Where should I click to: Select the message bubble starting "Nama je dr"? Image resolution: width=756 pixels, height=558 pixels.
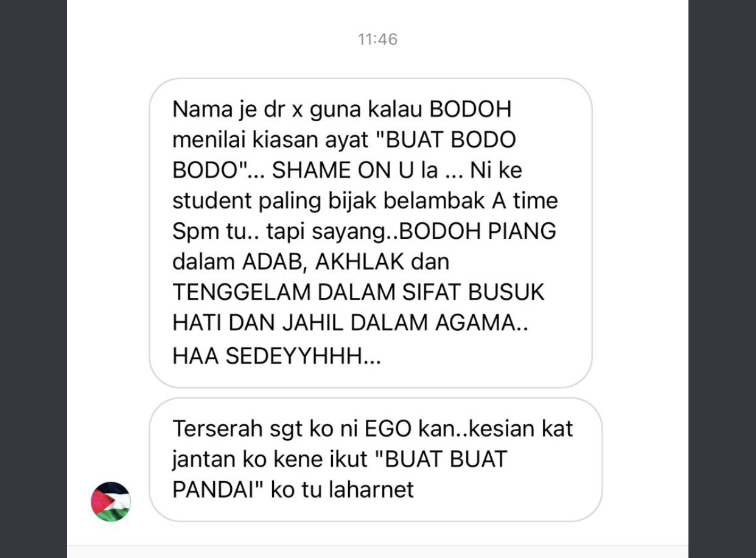371,233
